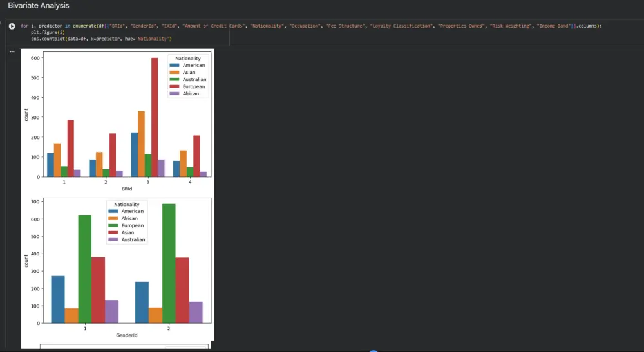This screenshot has height=352, width=644.
Task: Click the orange Asian bar at BRId 3
Action: [141, 144]
